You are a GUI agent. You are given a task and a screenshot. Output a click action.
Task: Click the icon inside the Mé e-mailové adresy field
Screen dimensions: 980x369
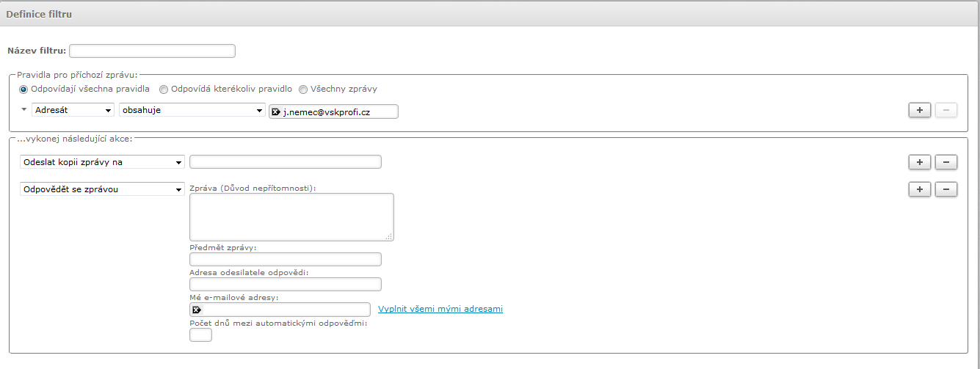coord(196,310)
